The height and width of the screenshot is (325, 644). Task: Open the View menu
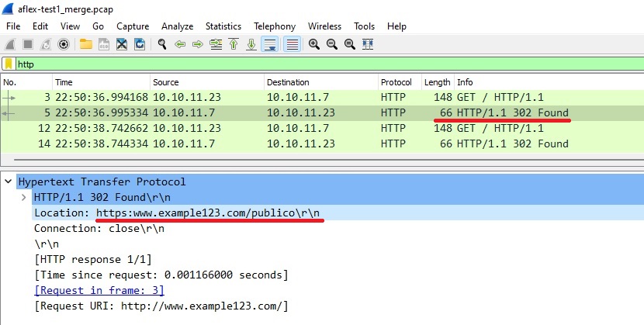click(x=70, y=26)
